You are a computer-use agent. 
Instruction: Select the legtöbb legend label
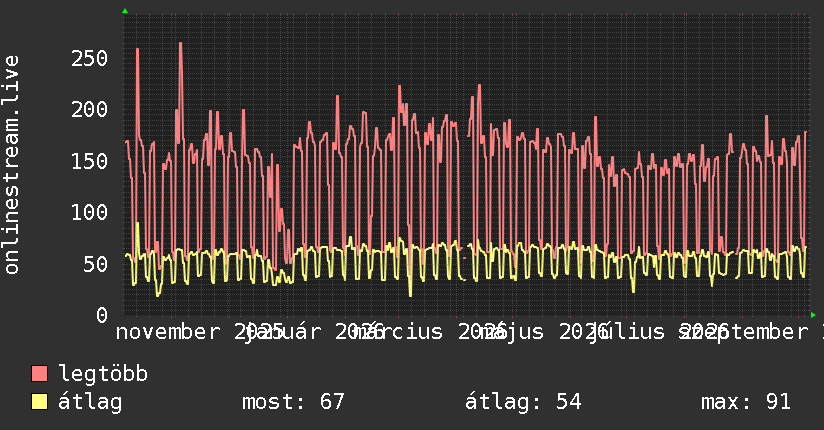(x=103, y=374)
